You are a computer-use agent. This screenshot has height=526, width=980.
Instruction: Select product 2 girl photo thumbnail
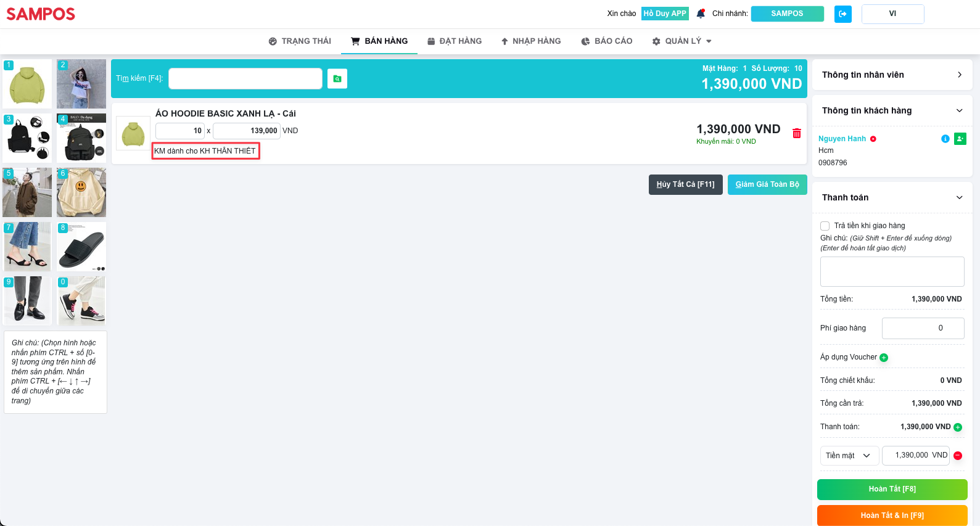(x=81, y=84)
